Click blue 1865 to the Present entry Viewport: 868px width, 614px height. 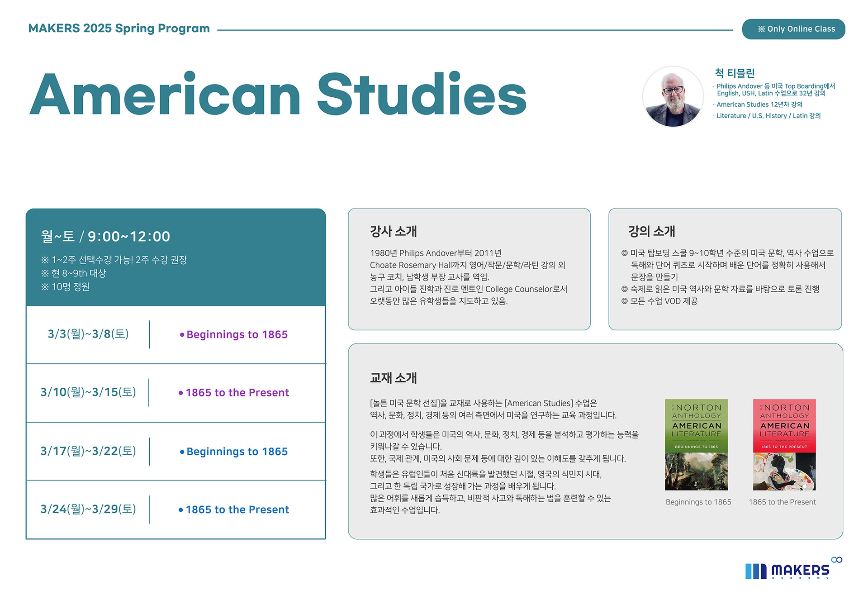[x=233, y=509]
